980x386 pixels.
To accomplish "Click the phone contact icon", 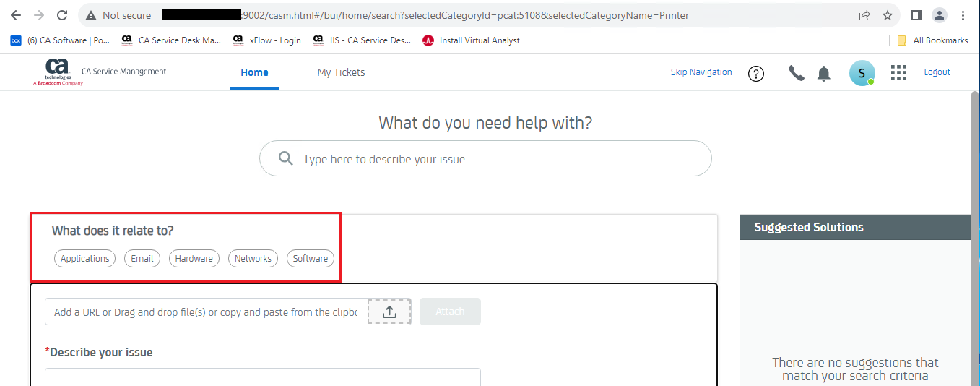I will [x=797, y=73].
